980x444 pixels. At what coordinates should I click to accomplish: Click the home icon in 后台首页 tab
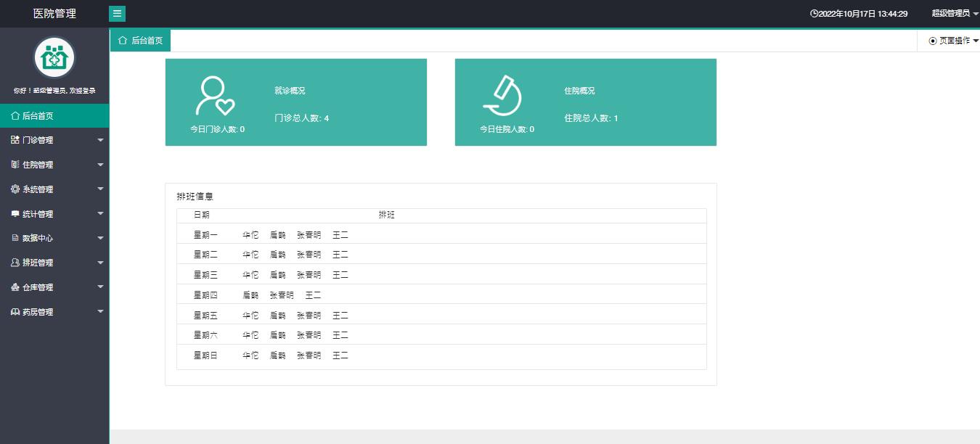pyautogui.click(x=123, y=41)
